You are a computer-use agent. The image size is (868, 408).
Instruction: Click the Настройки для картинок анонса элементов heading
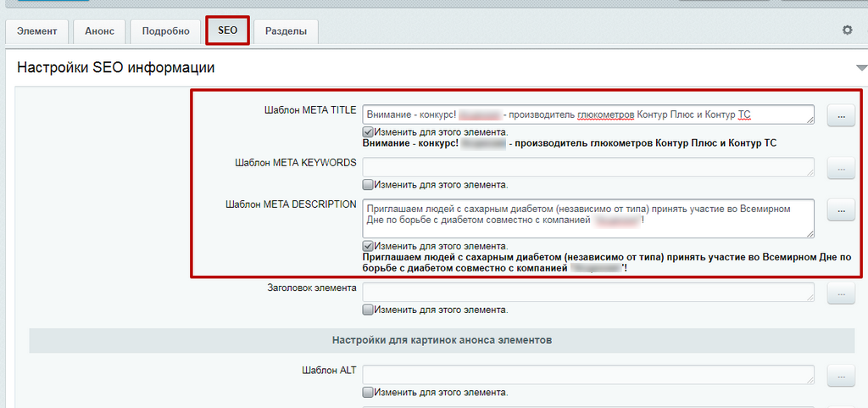point(442,340)
